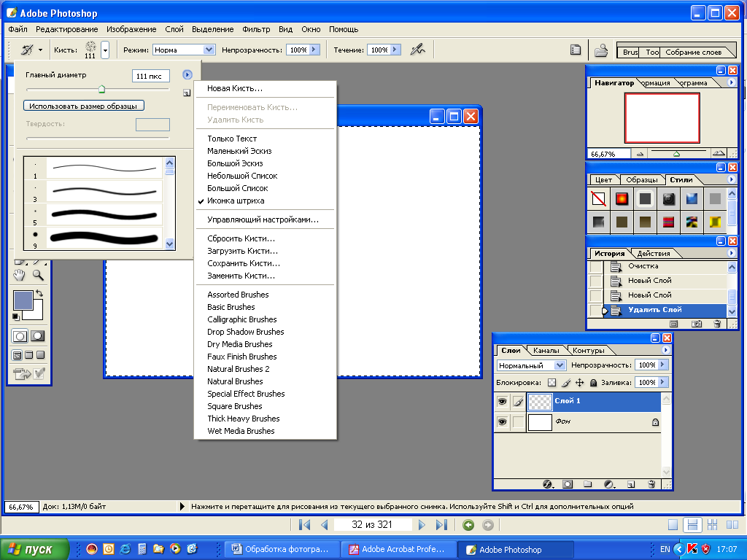The width and height of the screenshot is (747, 560).
Task: Choose Только Текст view option
Action: tap(232, 139)
